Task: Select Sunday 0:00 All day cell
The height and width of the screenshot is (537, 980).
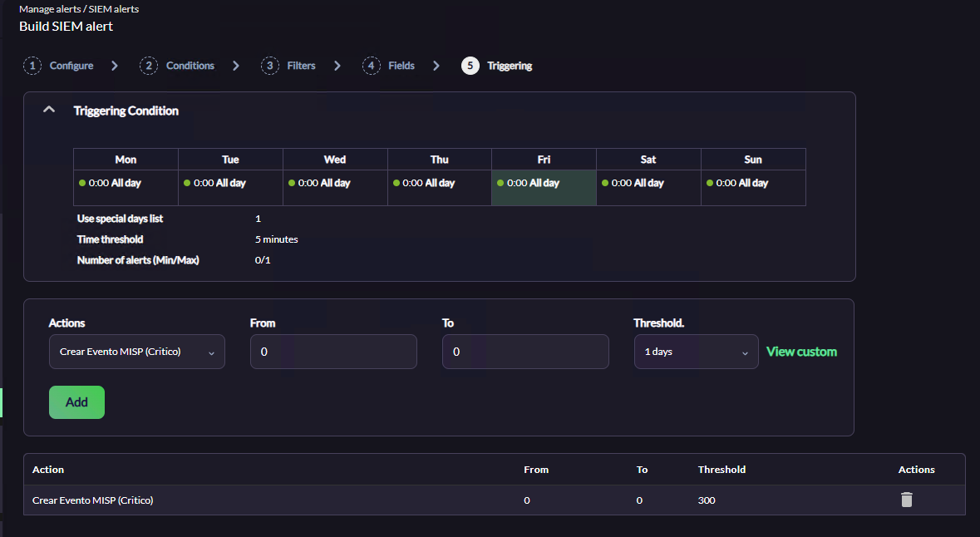Action: pyautogui.click(x=753, y=188)
